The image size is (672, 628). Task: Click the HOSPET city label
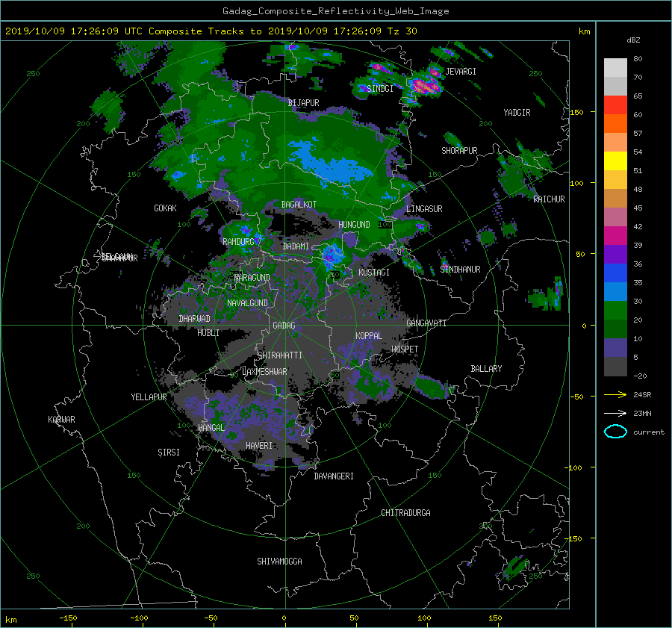coord(405,349)
